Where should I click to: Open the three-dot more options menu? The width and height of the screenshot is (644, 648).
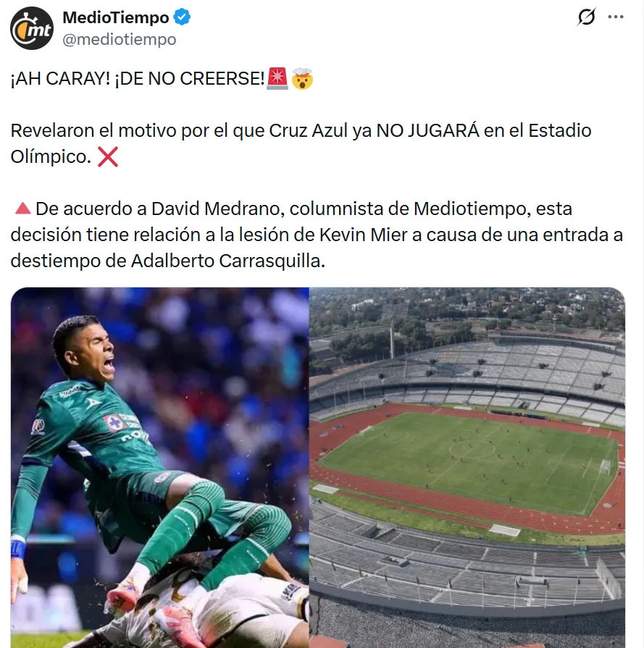616,17
